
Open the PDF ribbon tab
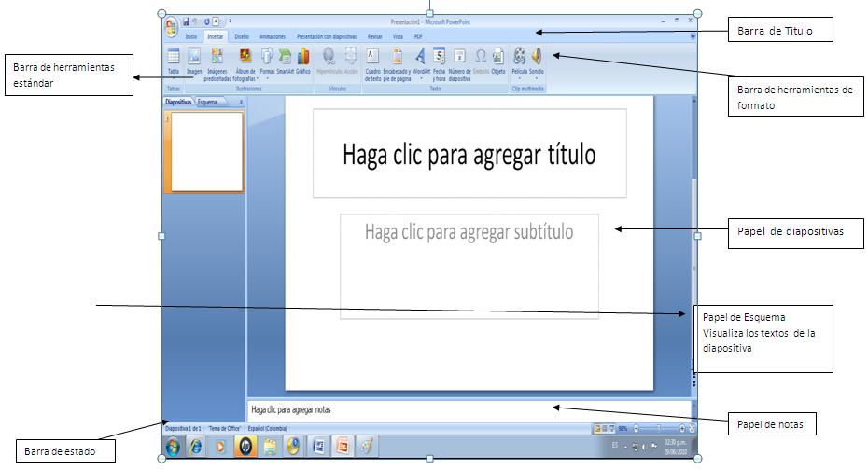coord(418,36)
